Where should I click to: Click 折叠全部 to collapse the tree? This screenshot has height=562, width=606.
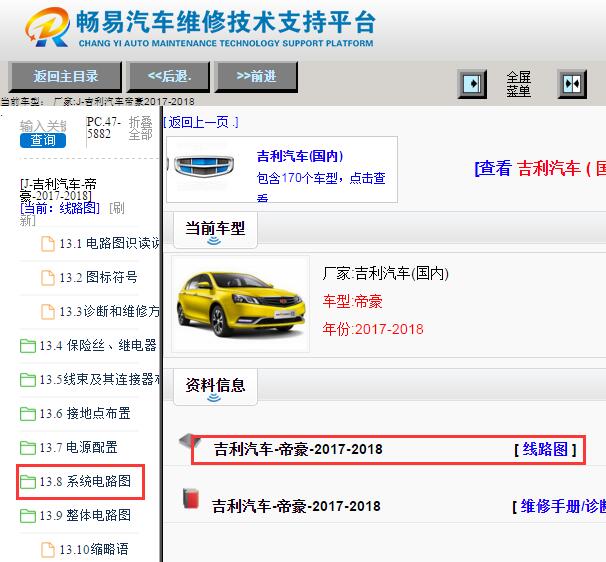[140, 129]
